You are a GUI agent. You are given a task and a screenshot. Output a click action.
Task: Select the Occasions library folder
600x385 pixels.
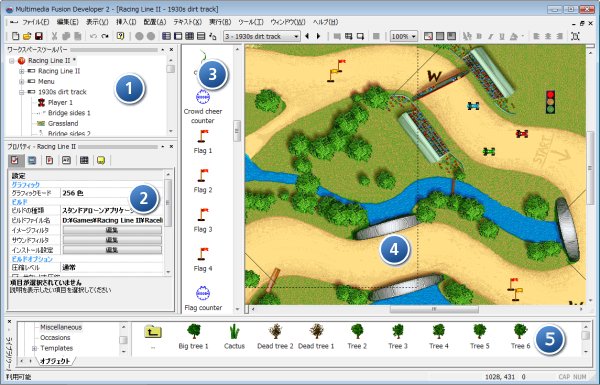[x=55, y=338]
